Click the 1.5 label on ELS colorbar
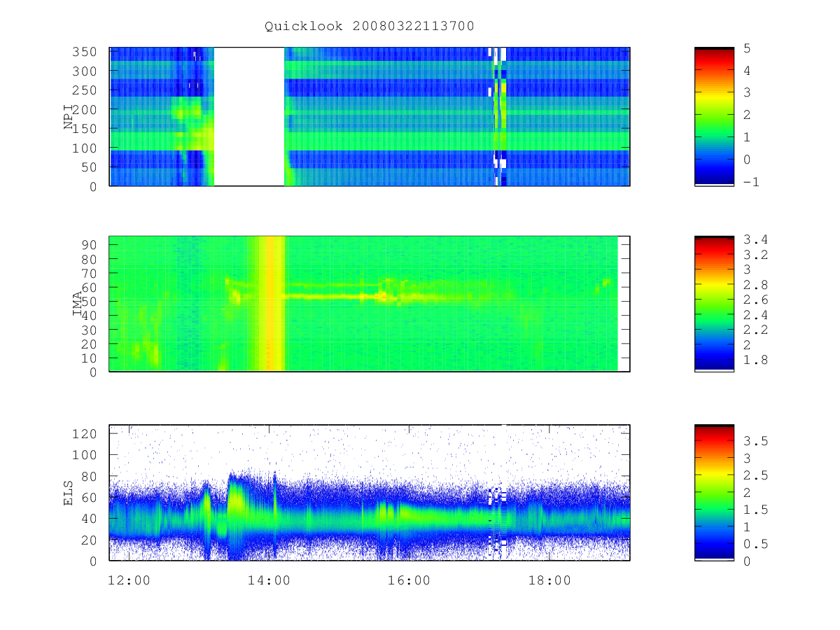The width and height of the screenshot is (840, 630). point(755,510)
